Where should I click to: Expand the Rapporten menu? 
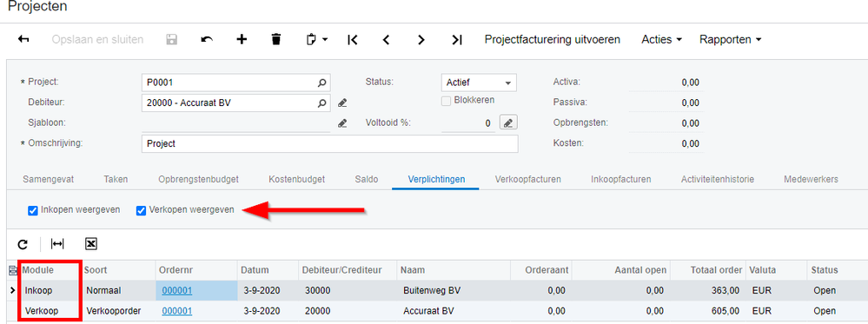coord(730,39)
